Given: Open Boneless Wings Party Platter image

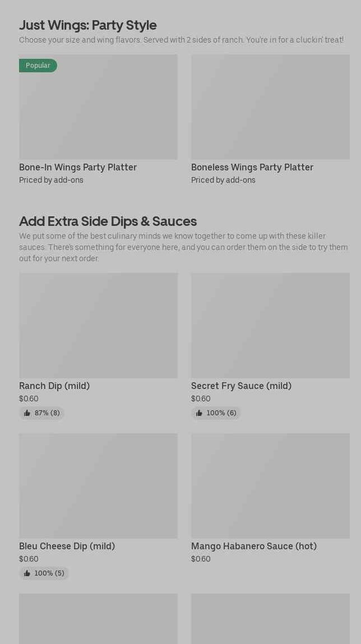Looking at the screenshot, I should point(270,107).
